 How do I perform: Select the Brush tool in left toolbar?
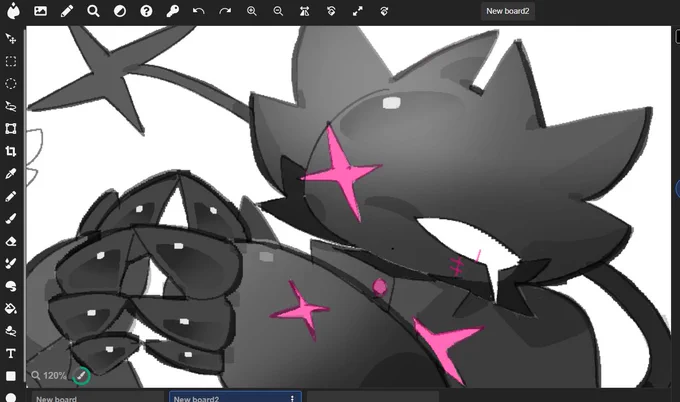[x=11, y=219]
